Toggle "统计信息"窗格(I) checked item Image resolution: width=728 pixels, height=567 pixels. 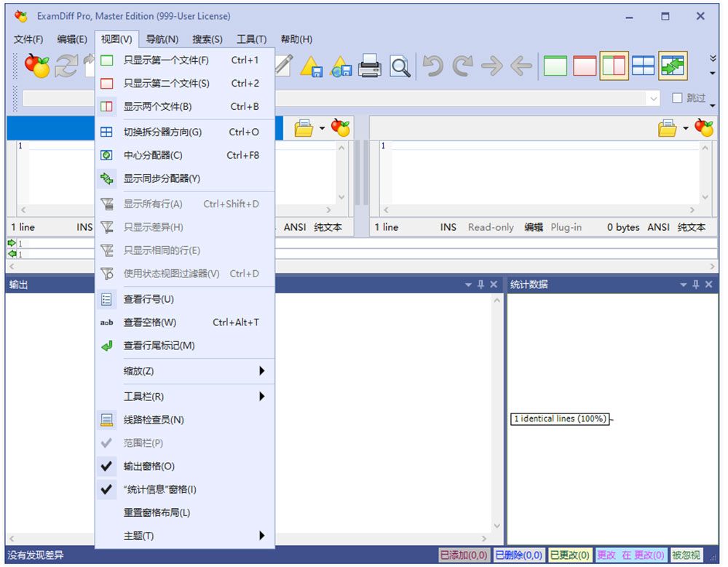click(x=185, y=489)
